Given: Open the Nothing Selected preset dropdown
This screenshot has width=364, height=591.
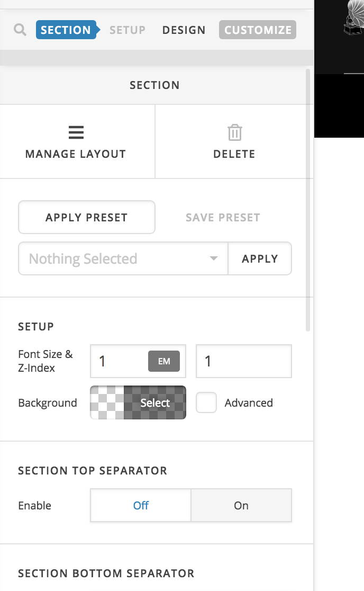Looking at the screenshot, I should pos(116,259).
